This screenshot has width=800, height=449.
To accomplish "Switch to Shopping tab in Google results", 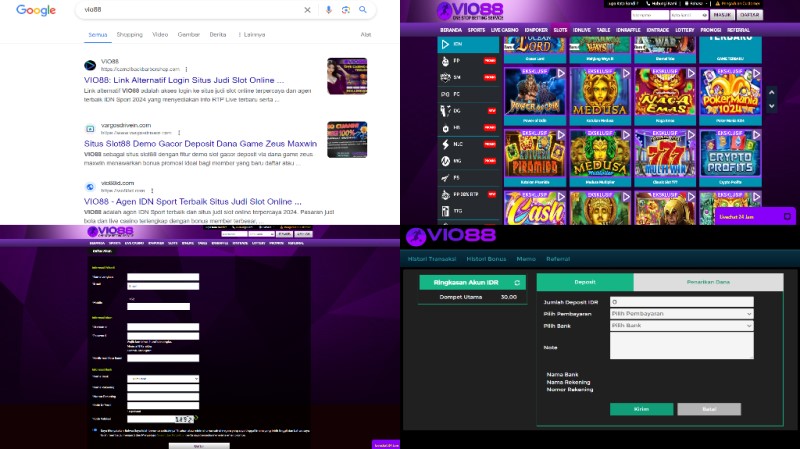I will click(x=130, y=35).
